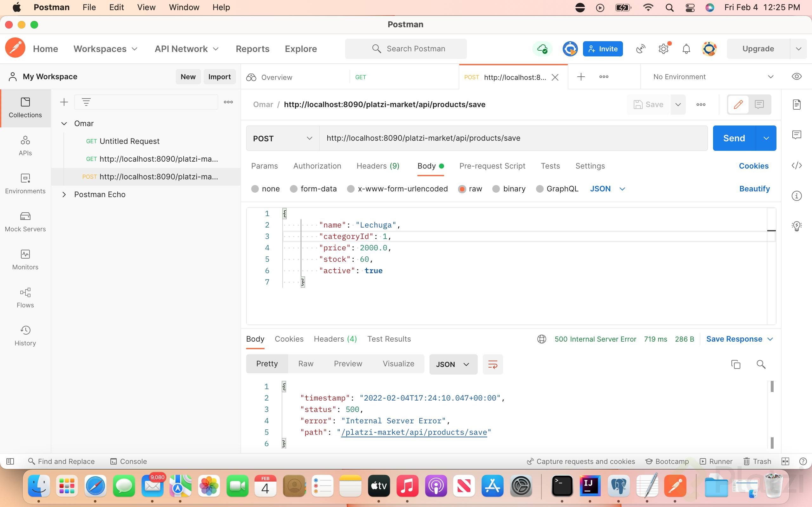
Task: Toggle word wrap icon in response toolbar
Action: click(493, 364)
